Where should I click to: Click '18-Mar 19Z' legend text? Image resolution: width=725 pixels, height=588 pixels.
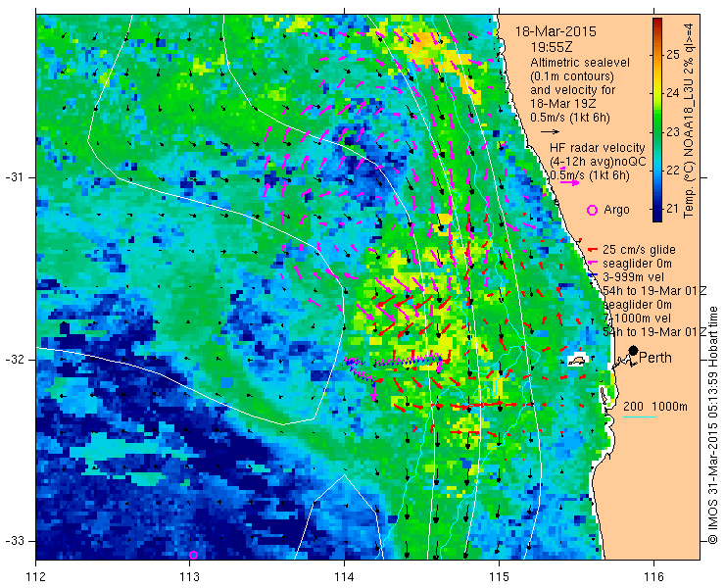[561, 104]
